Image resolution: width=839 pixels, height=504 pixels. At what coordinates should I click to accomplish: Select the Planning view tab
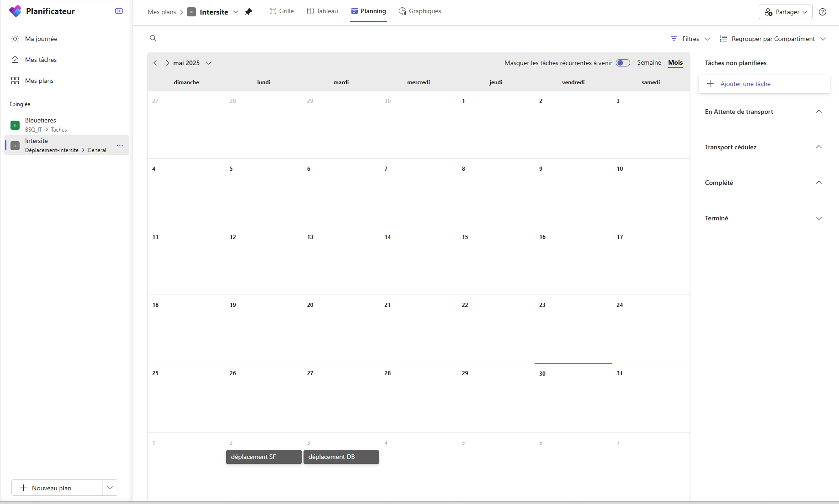(x=369, y=11)
